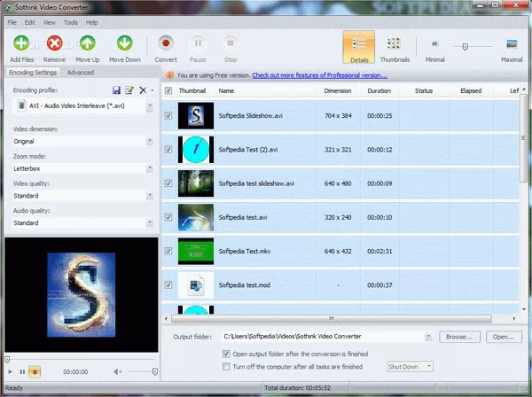Expand the profile options arrow next to X
Viewport: 532px width, 397px height.
pos(153,90)
